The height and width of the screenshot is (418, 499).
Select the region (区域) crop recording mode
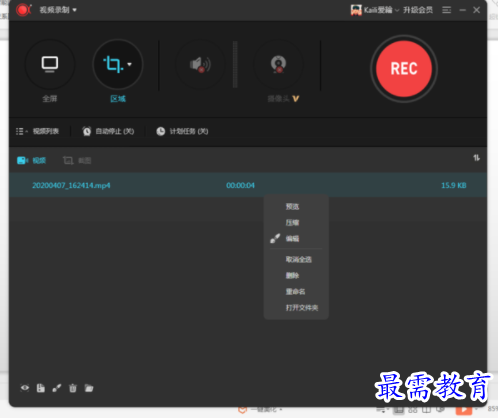pos(118,64)
